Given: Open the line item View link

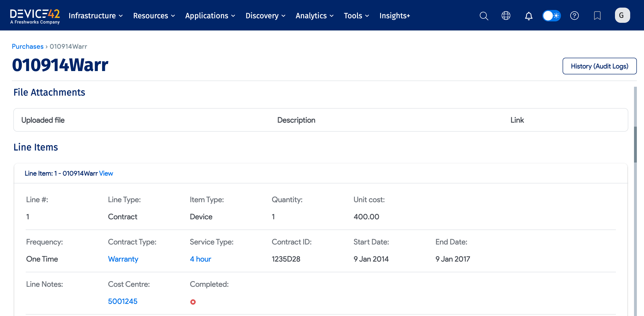Looking at the screenshot, I should pyautogui.click(x=106, y=173).
